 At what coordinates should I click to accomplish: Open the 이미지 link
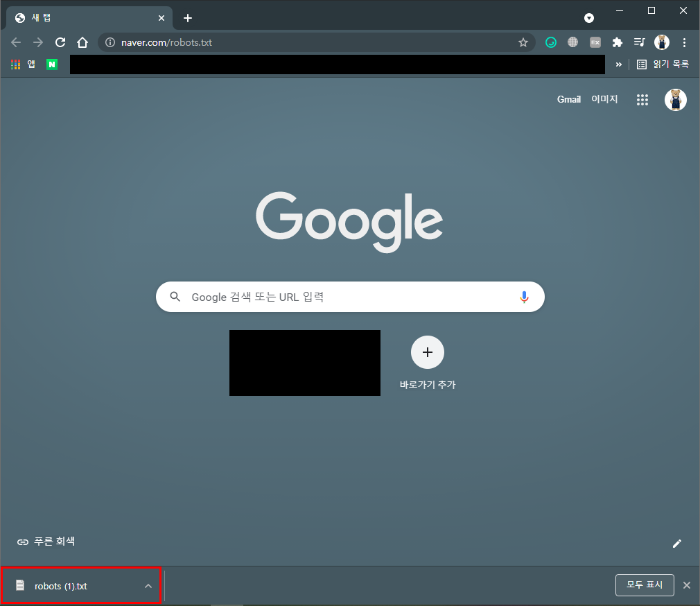(x=604, y=99)
